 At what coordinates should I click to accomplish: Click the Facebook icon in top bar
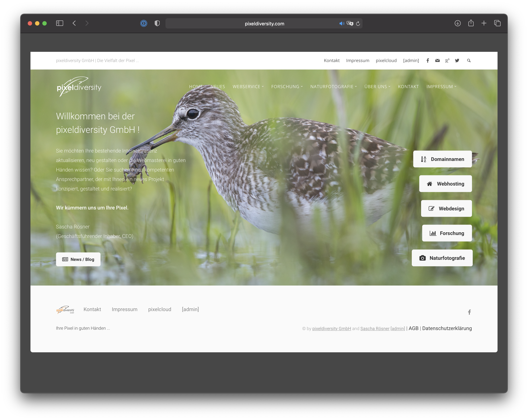point(428,61)
